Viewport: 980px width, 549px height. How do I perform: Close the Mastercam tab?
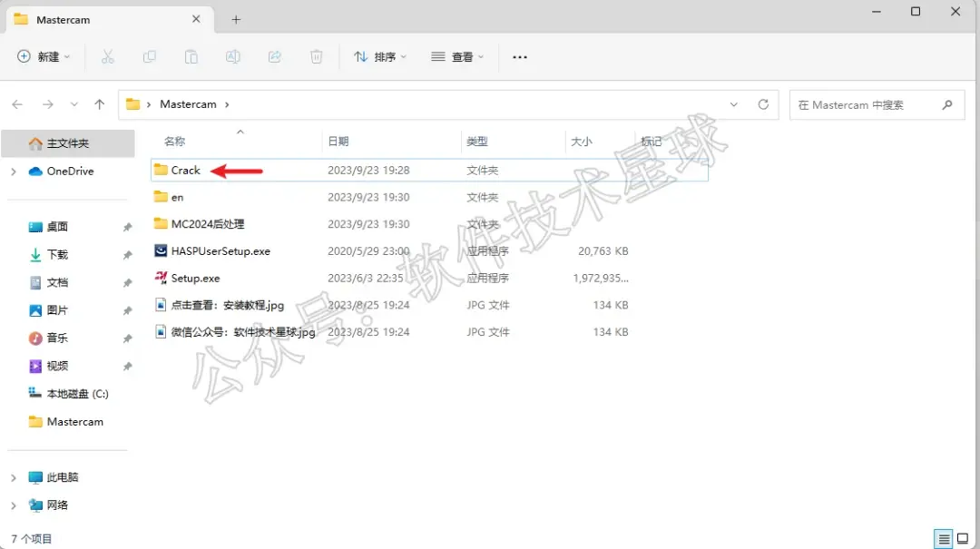(x=196, y=19)
